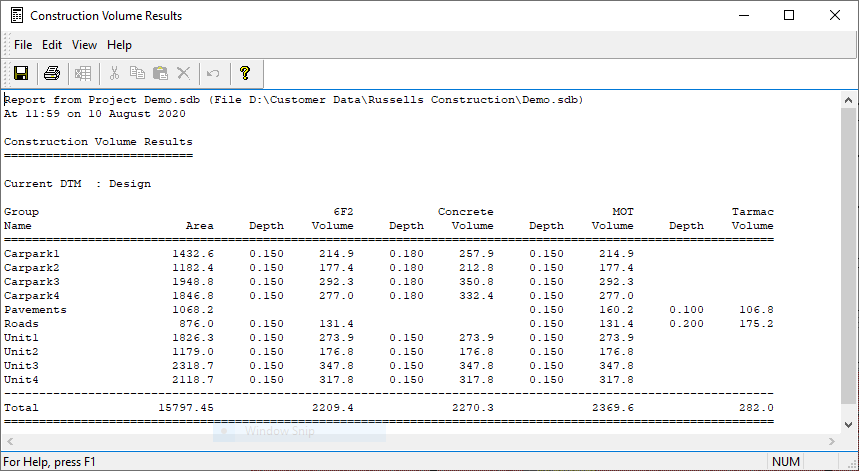Click the 'Unit4' row name

pos(21,380)
